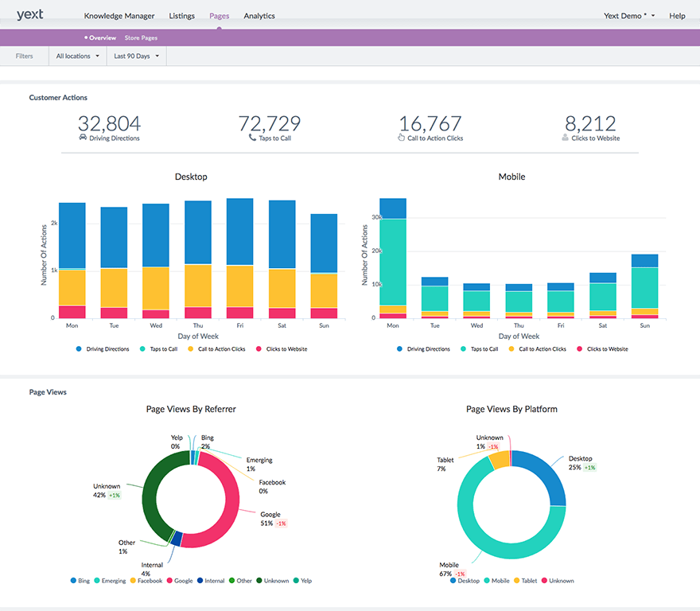Open the Help link
This screenshot has width=700, height=611.
[677, 15]
